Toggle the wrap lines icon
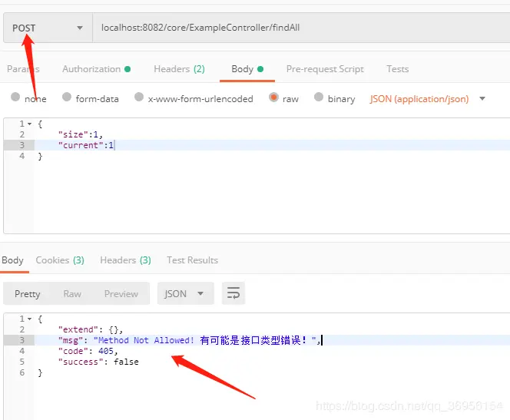The image size is (510, 420). (x=233, y=293)
